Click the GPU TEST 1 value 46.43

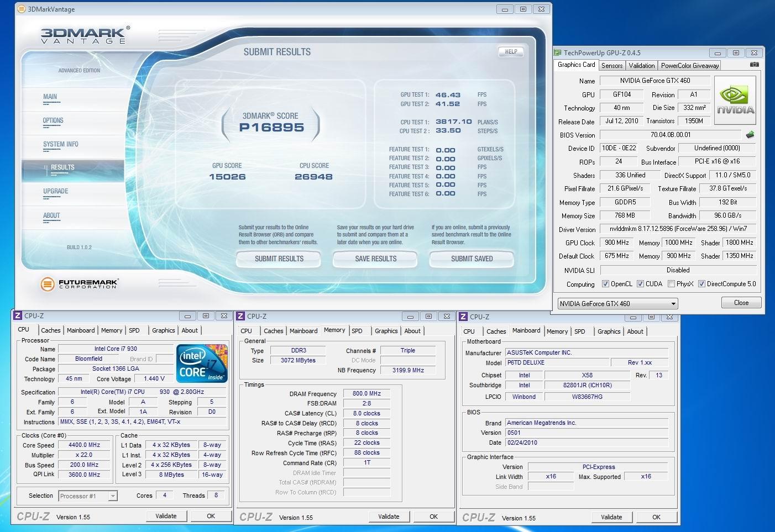448,95
